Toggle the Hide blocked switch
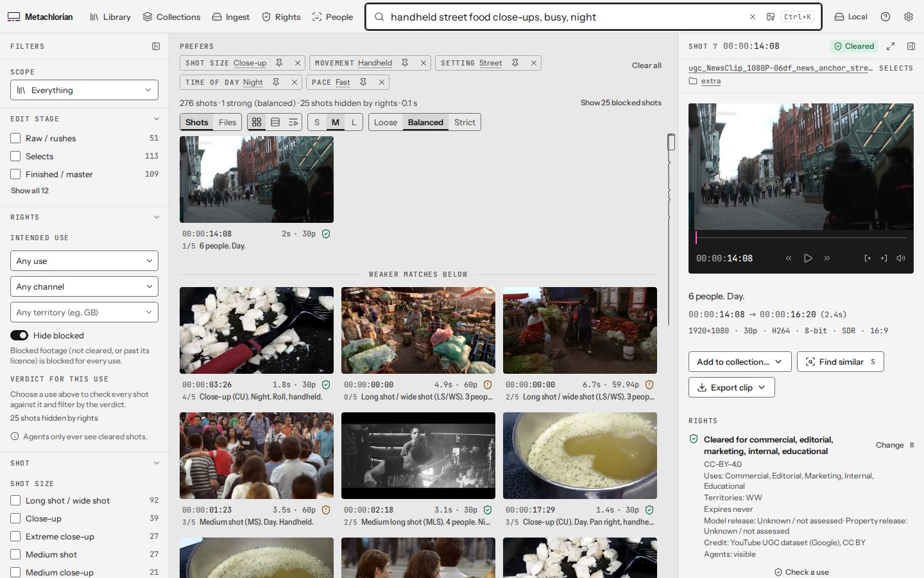924x578 pixels. [19, 335]
